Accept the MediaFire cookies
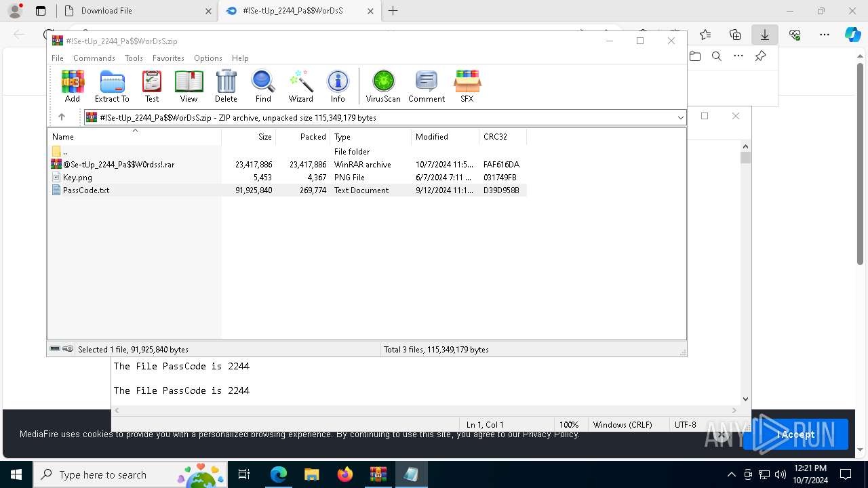868x488 pixels. pos(795,434)
